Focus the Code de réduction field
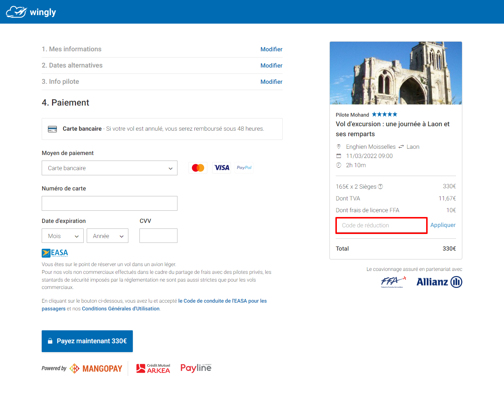Viewport: 504px width, 420px height. 381,226
